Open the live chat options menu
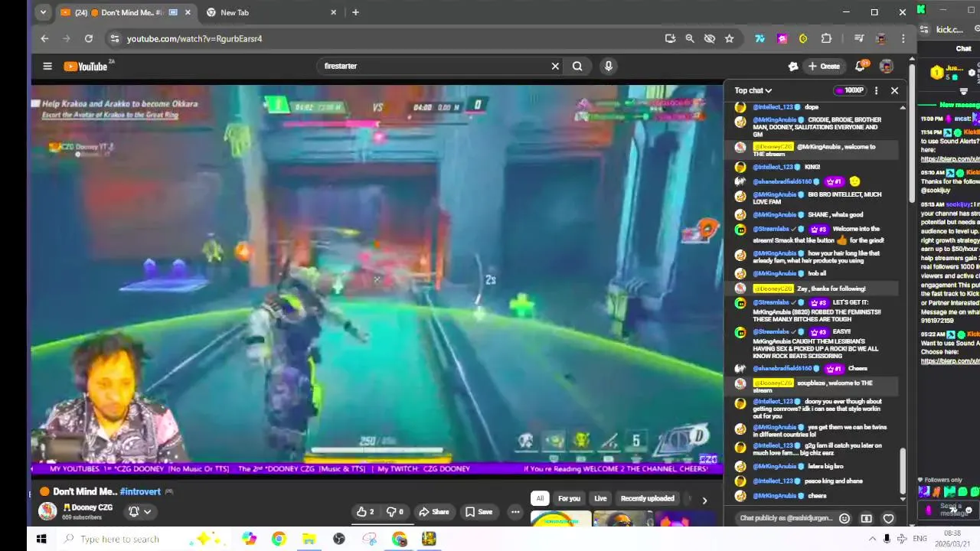Viewport: 980px width, 551px height. point(877,90)
